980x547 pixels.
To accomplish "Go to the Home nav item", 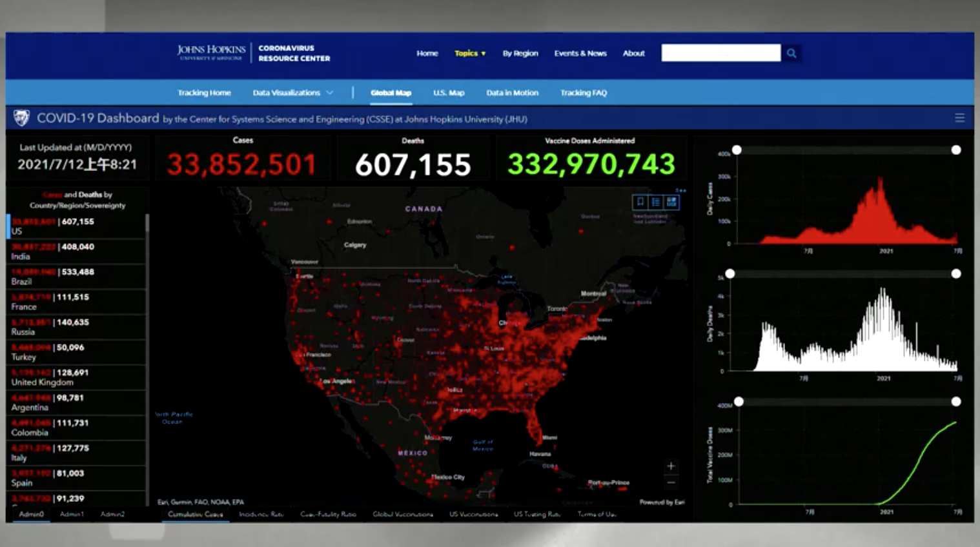I will point(427,54).
